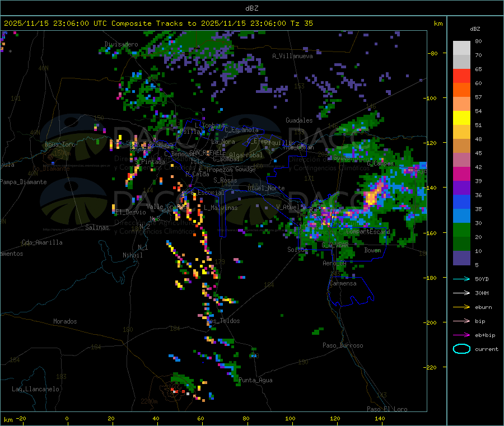This screenshot has height=426, width=504.
Task: Click the yellow eburn arrow legend icon
Action: pos(461,307)
